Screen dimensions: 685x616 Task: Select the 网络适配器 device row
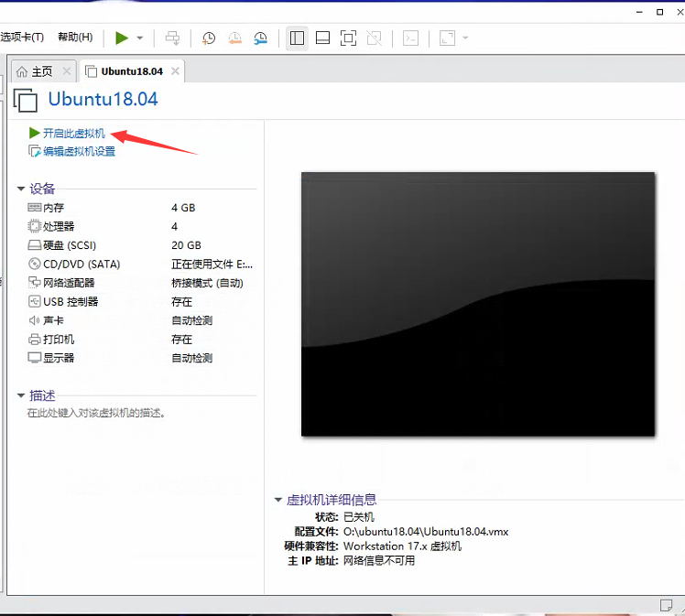click(140, 283)
